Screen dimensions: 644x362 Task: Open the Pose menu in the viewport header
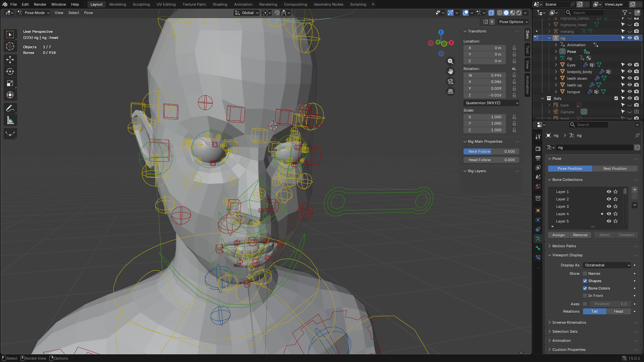[89, 13]
